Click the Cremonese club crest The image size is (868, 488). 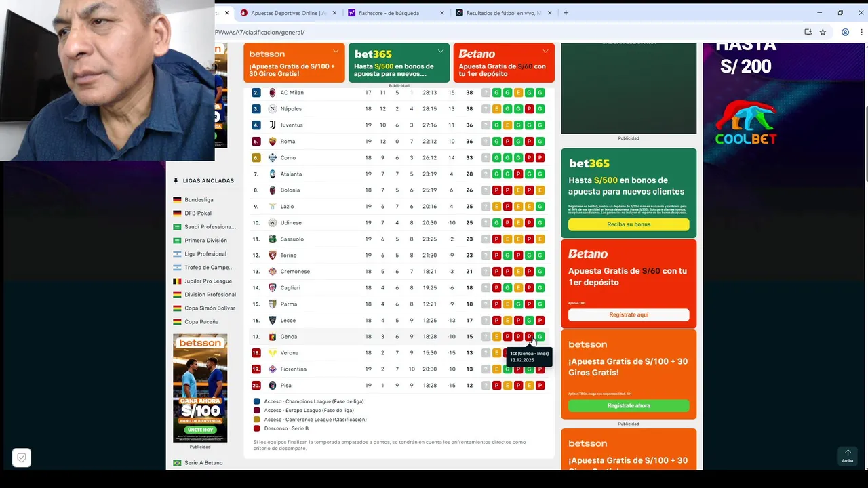coord(273,272)
